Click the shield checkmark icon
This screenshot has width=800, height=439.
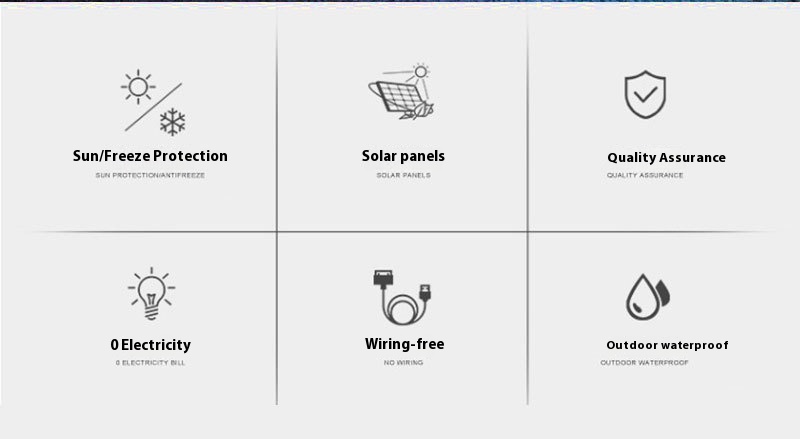(x=645, y=94)
